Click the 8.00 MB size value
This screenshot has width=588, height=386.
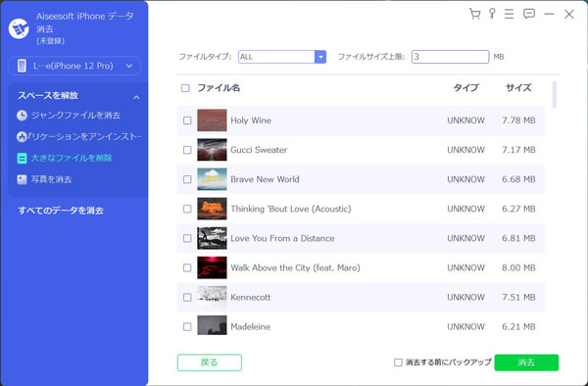click(x=518, y=268)
